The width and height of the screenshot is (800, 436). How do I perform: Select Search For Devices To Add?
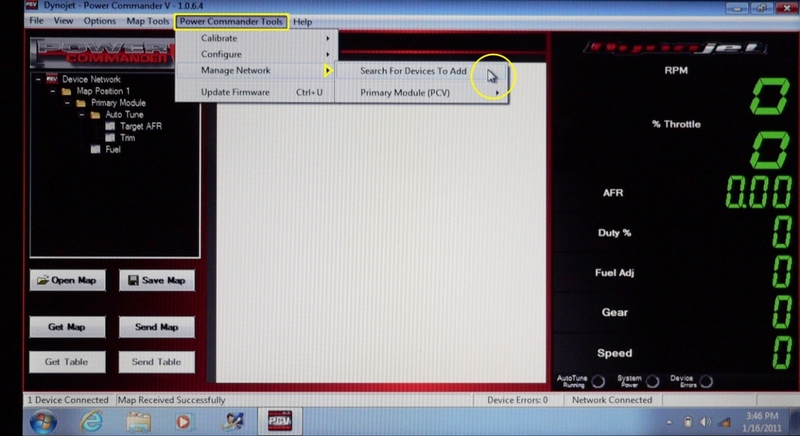[x=413, y=71]
